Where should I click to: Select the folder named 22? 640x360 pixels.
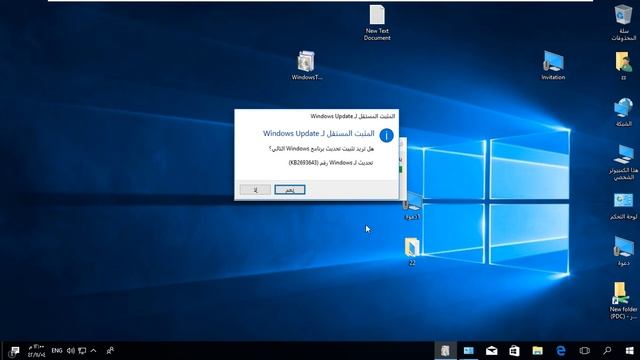412,252
